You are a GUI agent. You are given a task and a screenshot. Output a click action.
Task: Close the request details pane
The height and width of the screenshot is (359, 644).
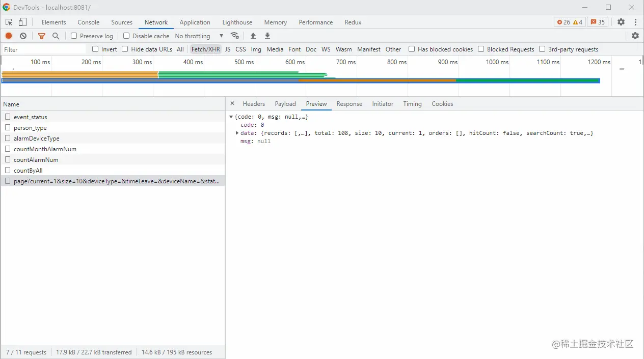[232, 103]
